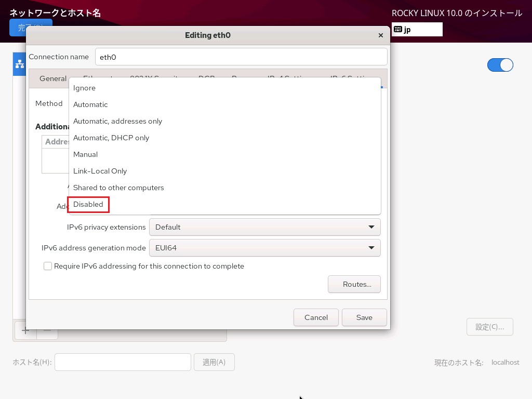Select Shared to other computers
532x399 pixels.
[118, 188]
